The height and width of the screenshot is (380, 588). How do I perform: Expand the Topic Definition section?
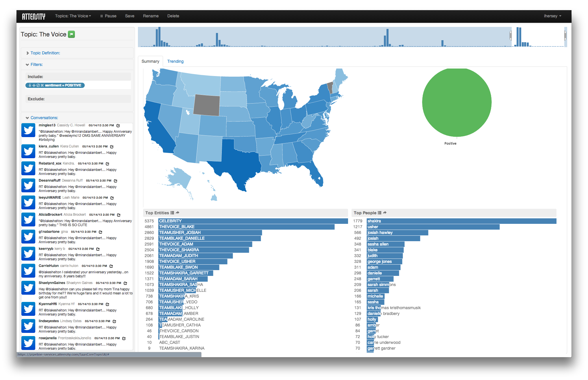pyautogui.click(x=45, y=53)
